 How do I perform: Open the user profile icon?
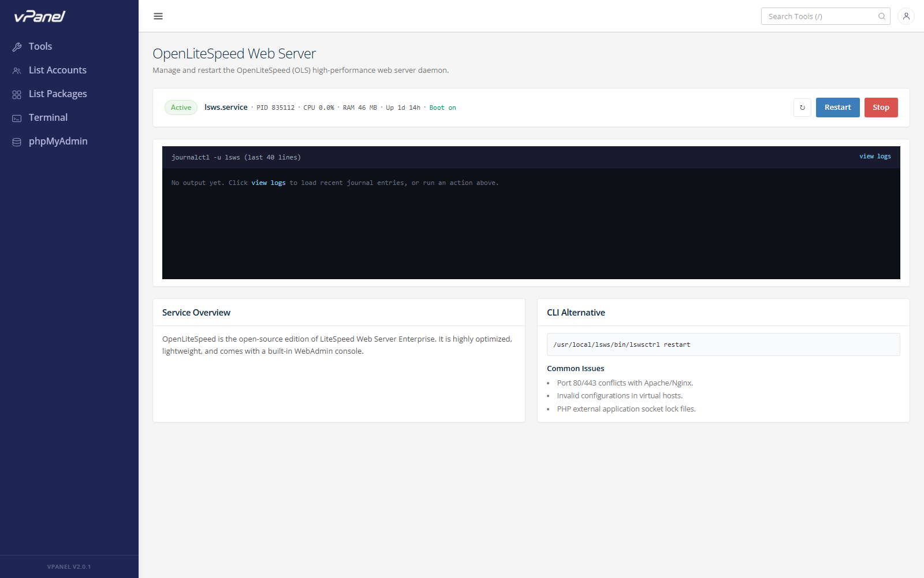[x=906, y=16]
